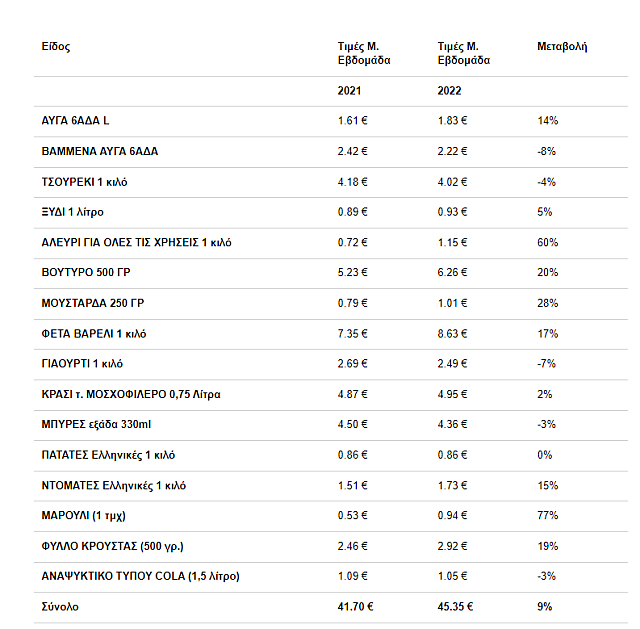Viewport: 640px width, 629px height.
Task: Click the ΤΣΟΥΡΕΚΙ 1 κιλό item name
Action: 85,182
